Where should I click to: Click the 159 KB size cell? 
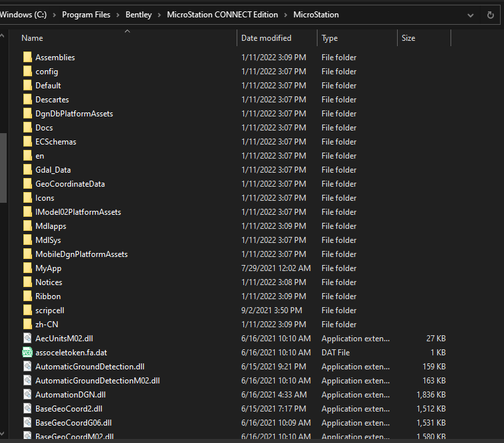coord(434,367)
